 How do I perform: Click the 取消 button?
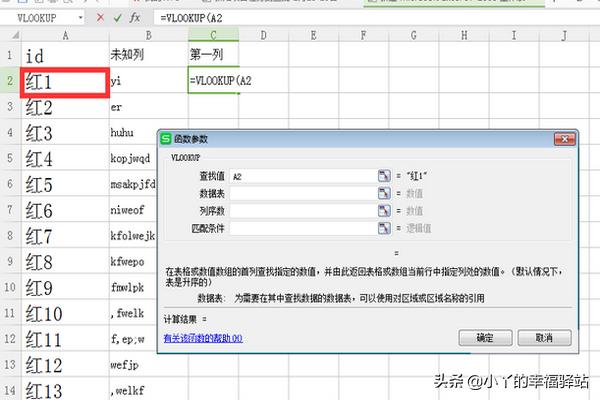tap(545, 338)
